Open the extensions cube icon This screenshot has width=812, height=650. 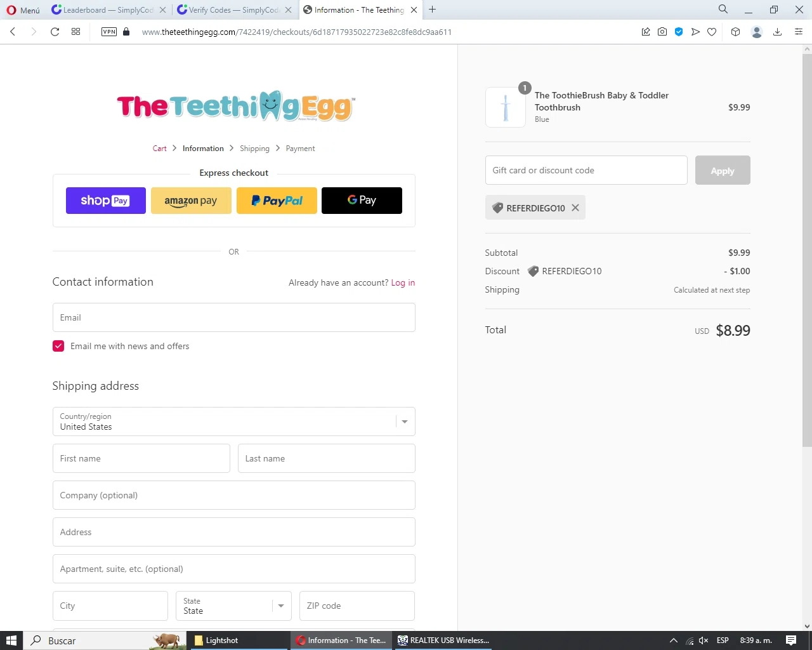(736, 32)
